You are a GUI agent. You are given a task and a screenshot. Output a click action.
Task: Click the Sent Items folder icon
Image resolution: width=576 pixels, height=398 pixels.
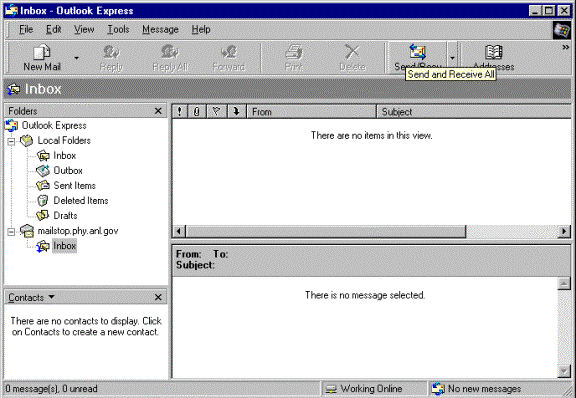click(x=43, y=186)
